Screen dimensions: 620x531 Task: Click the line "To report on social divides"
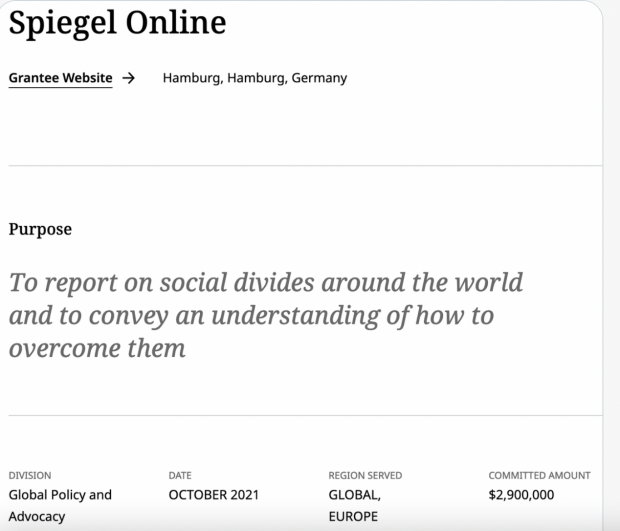[x=265, y=282]
